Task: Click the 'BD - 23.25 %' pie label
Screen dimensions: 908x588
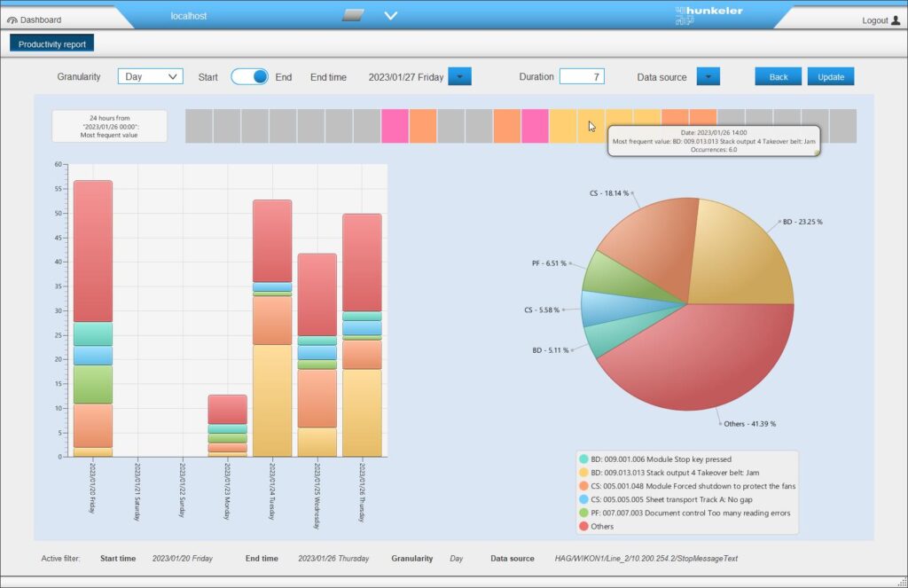Action: pyautogui.click(x=802, y=222)
